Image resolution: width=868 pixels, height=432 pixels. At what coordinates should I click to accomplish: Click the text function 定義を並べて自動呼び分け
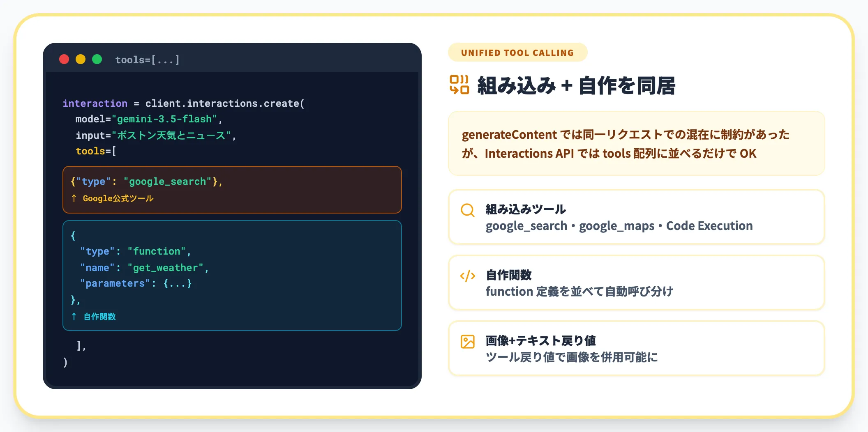579,292
